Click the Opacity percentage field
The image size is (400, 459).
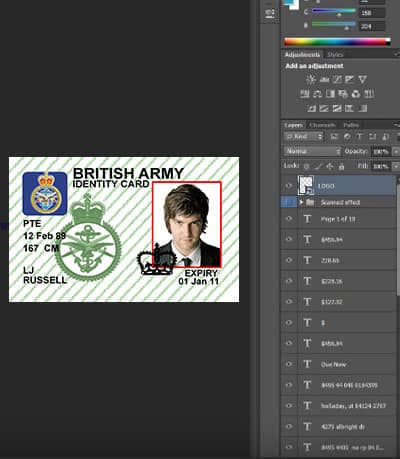380,152
